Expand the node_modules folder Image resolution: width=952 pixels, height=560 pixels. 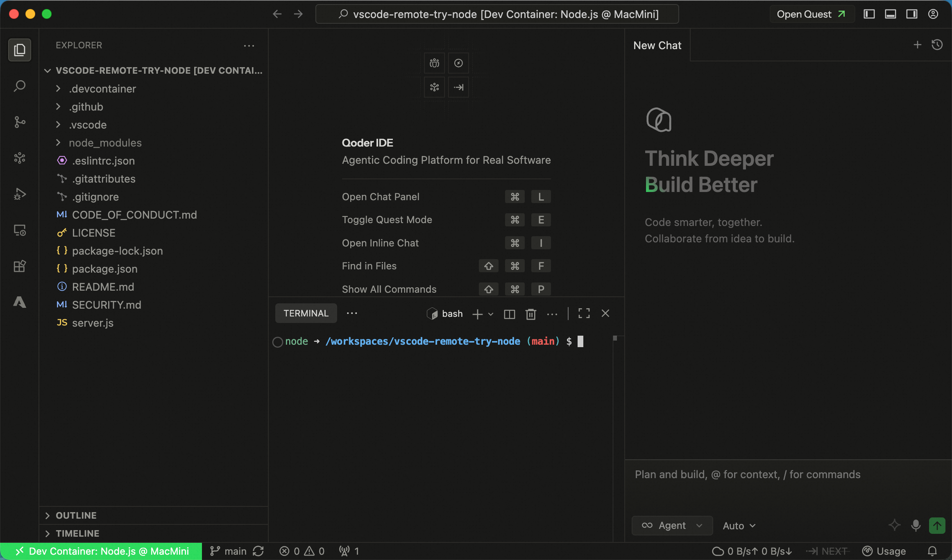(154, 143)
